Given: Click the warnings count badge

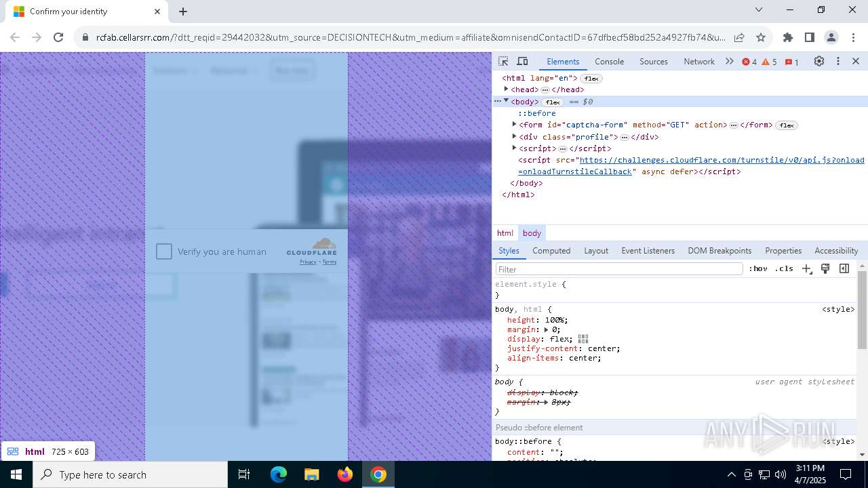Looking at the screenshot, I should [769, 62].
